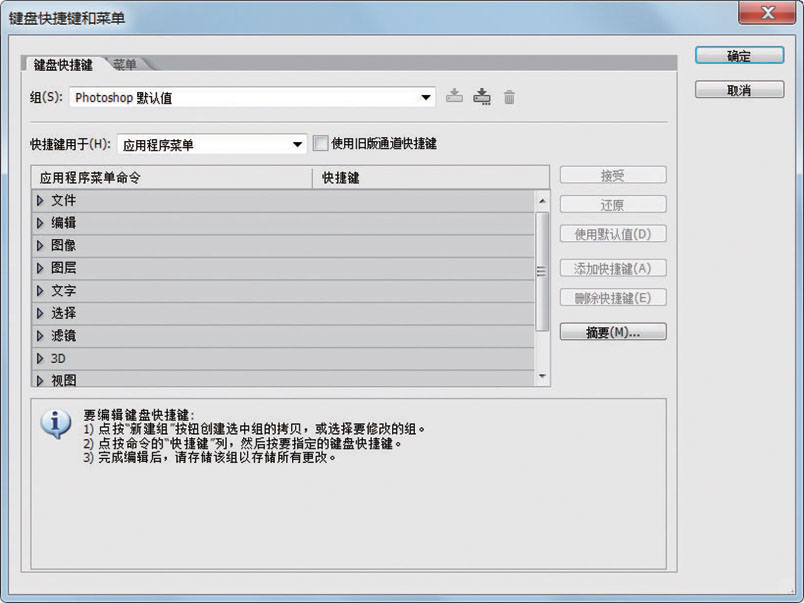This screenshot has height=603, width=804.
Task: Close the 键盘快捷键和菜单 dialog with X
Action: tap(770, 14)
